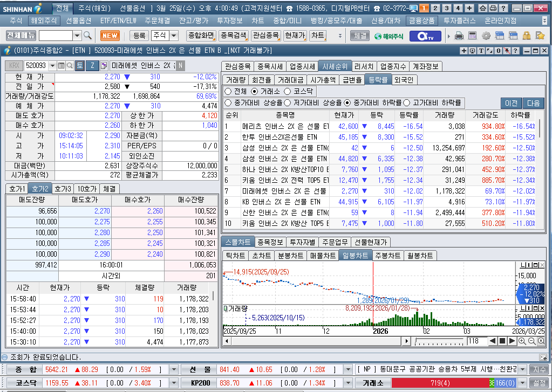Open the 선물 ticker dropdown arrow
This screenshot has height=392, width=552.
pyautogui.click(x=348, y=369)
